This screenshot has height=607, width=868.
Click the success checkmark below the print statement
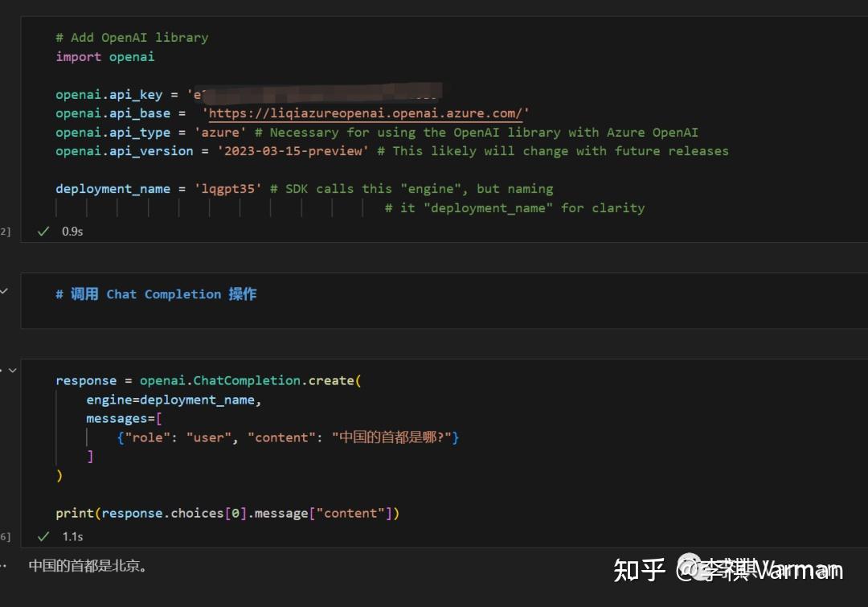tap(43, 536)
